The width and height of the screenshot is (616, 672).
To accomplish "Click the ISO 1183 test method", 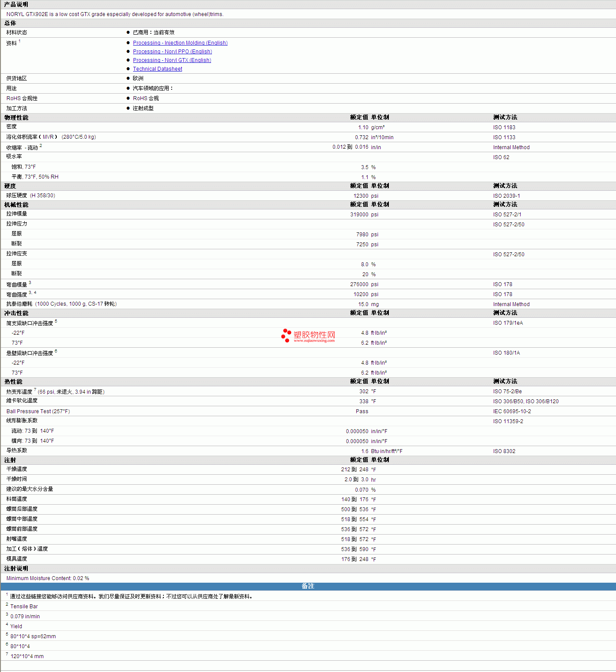I will (504, 127).
